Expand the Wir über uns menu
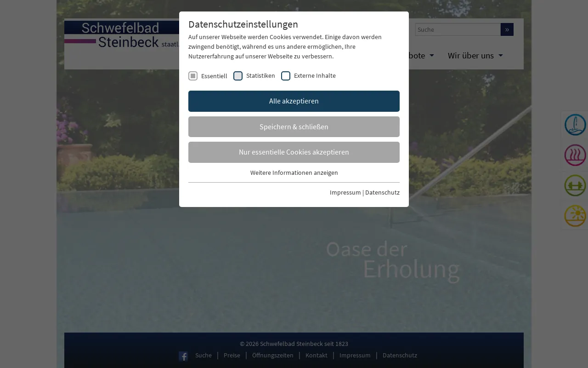The height and width of the screenshot is (368, 588). click(x=475, y=56)
